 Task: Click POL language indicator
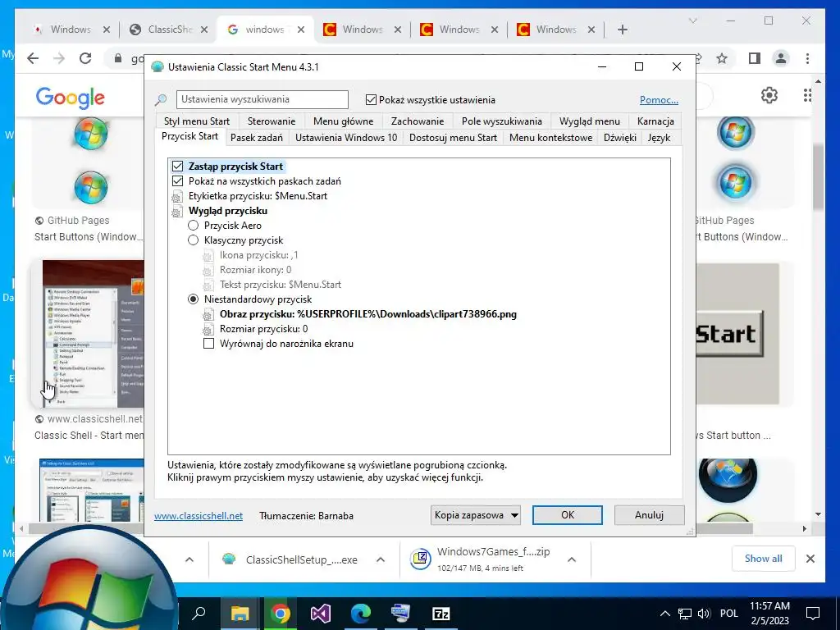coord(729,614)
